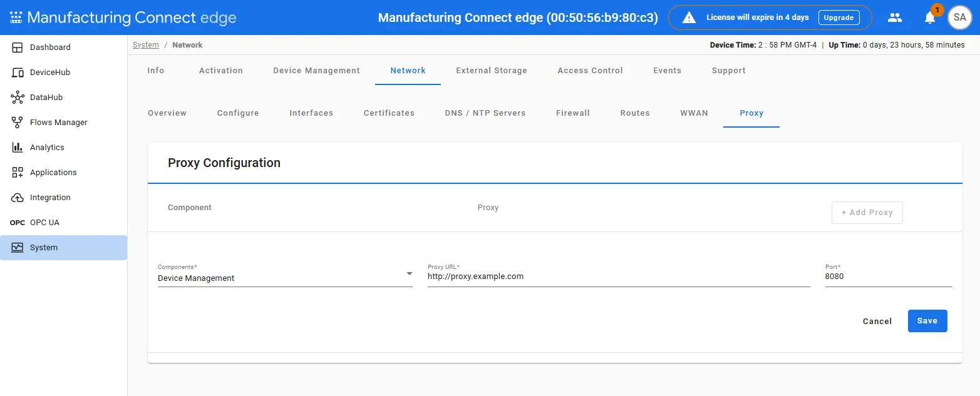Go to Device Management tab

point(317,71)
